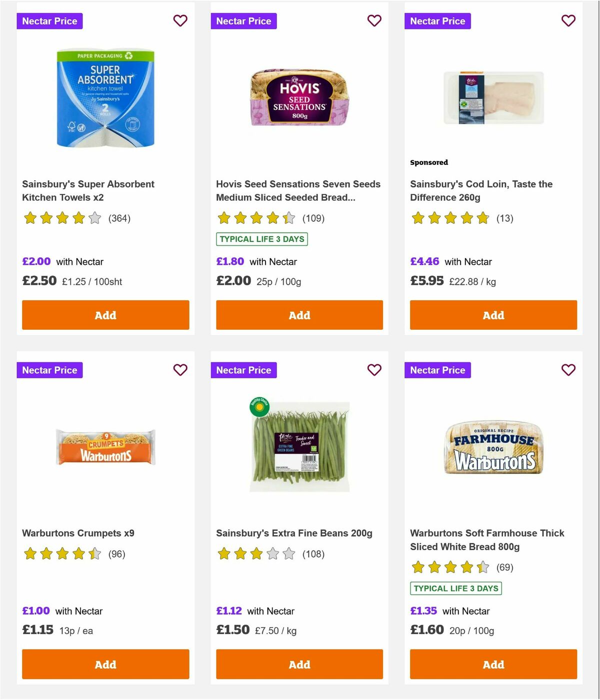Toggle favourite on Hovis seeded bread card
The height and width of the screenshot is (700, 600).
374,21
